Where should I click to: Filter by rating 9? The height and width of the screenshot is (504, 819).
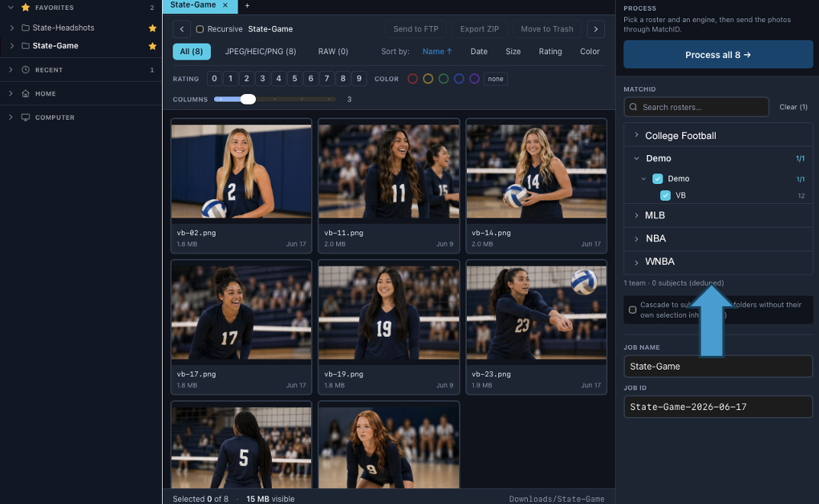click(x=359, y=79)
